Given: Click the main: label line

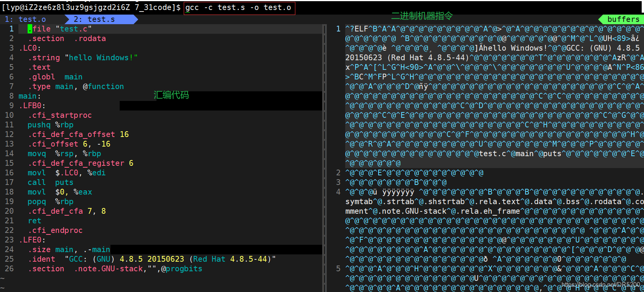Looking at the screenshot, I should click(x=30, y=96).
